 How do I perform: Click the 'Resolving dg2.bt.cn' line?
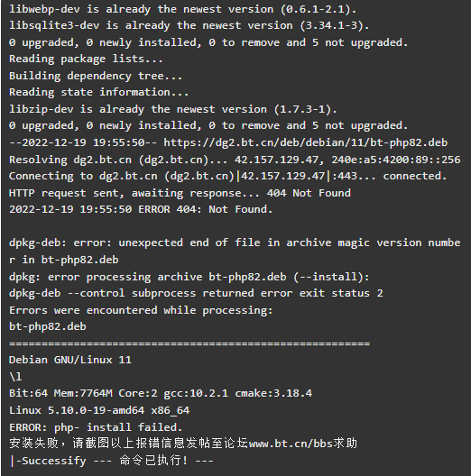click(x=235, y=160)
